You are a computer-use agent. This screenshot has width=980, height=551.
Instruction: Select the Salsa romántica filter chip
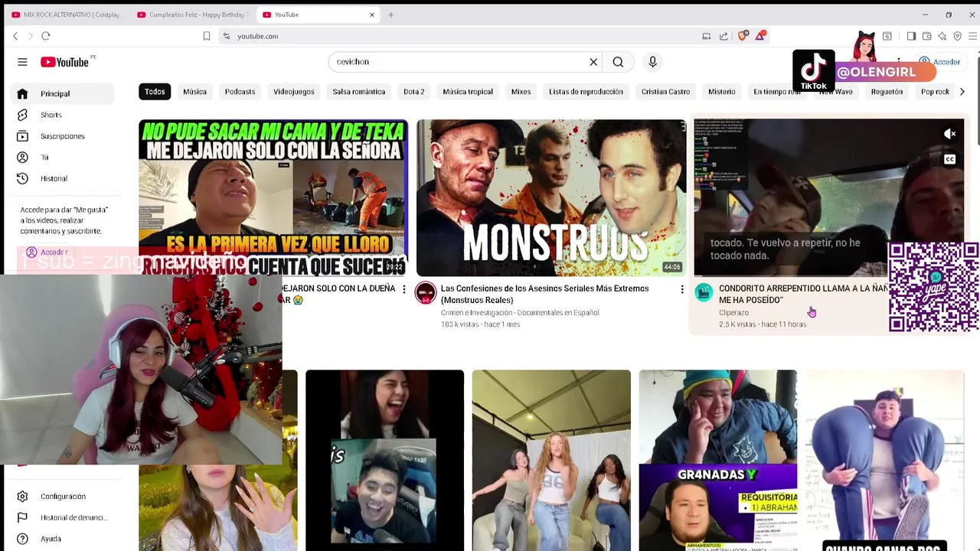pyautogui.click(x=359, y=92)
